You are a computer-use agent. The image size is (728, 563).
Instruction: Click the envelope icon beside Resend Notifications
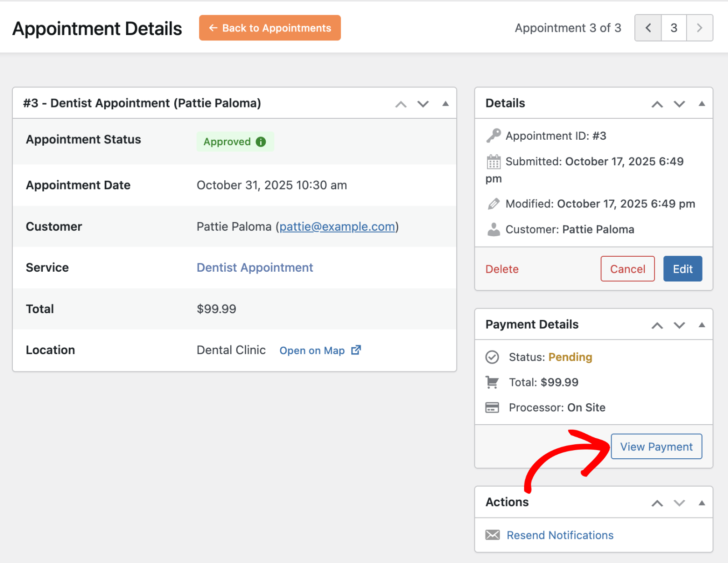pyautogui.click(x=493, y=535)
